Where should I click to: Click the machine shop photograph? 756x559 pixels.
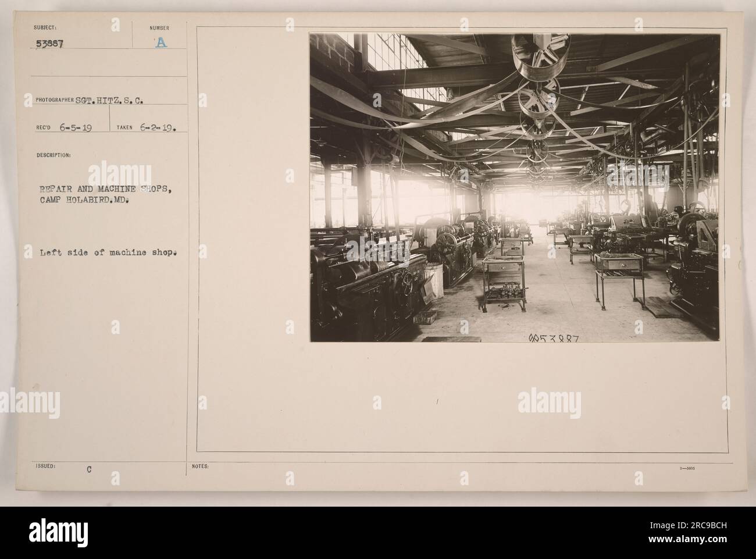[515, 187]
